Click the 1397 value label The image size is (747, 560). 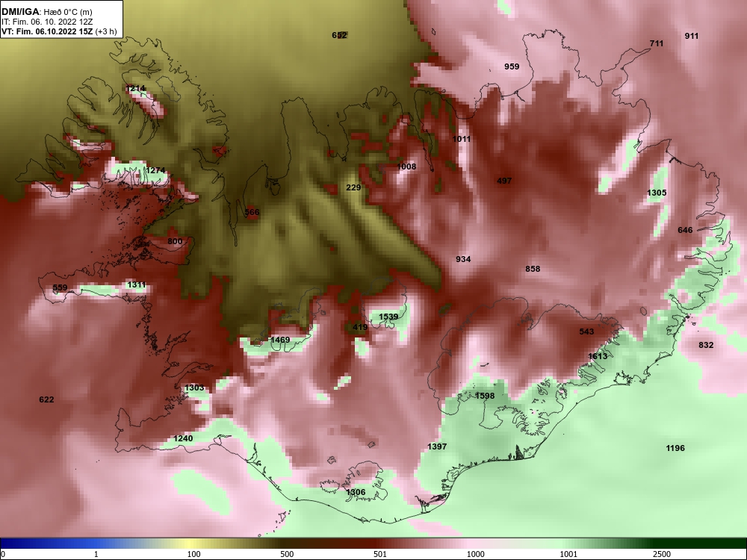point(437,447)
